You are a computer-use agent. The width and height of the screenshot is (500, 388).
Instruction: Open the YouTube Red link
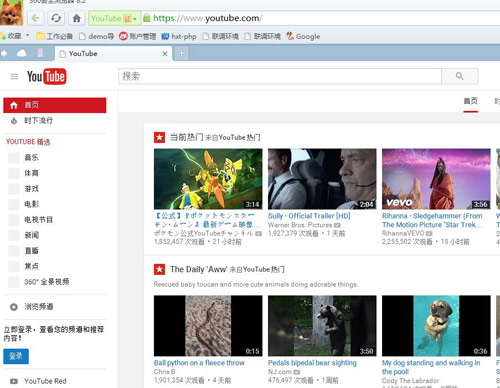tap(45, 381)
